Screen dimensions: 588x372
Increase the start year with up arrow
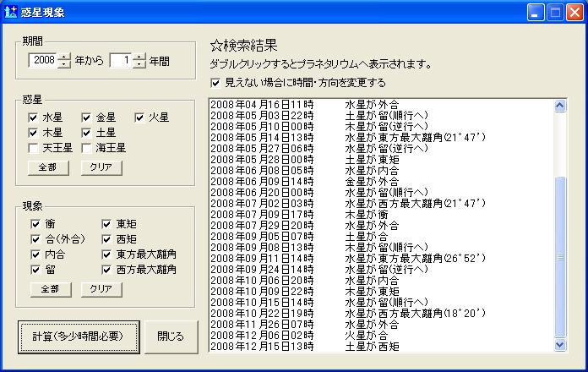pos(65,57)
